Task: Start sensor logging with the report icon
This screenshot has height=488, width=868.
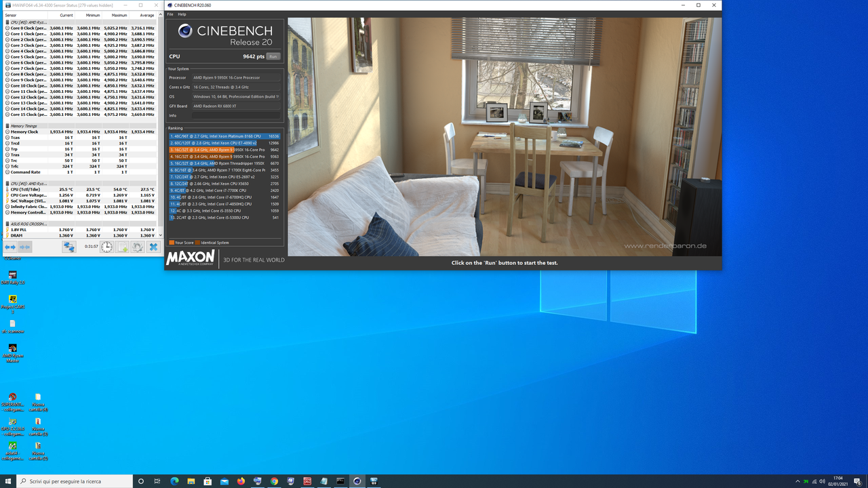Action: (122, 247)
